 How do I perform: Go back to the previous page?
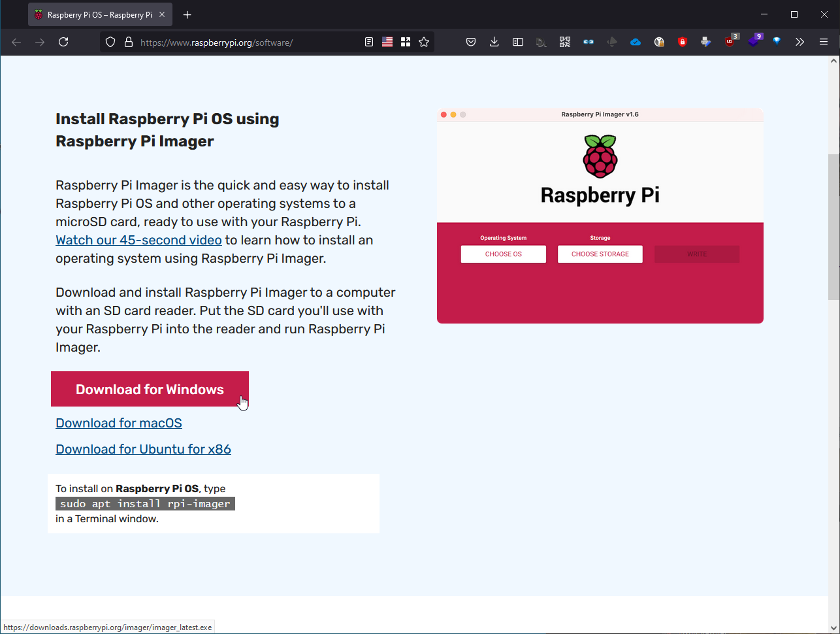tap(16, 42)
